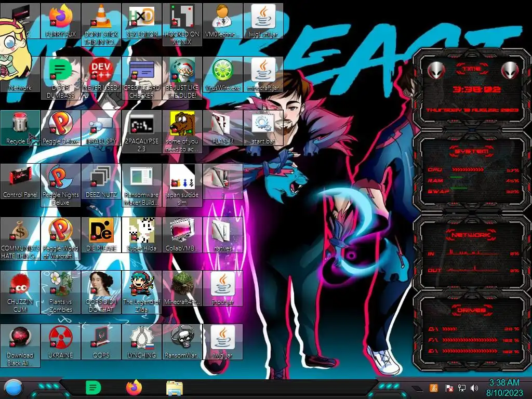Select lwjgl_util.jar on the desktop
This screenshot has width=532, height=399.
(x=263, y=21)
